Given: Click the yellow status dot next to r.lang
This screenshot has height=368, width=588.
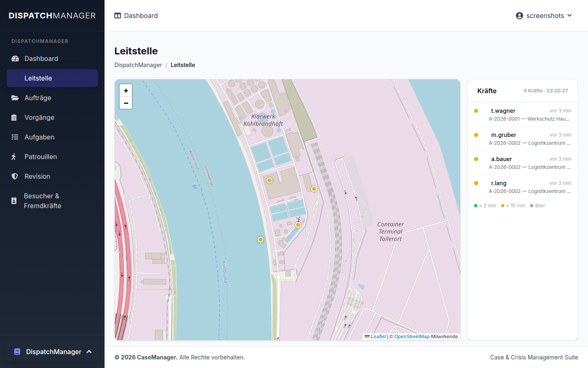Looking at the screenshot, I should [476, 183].
